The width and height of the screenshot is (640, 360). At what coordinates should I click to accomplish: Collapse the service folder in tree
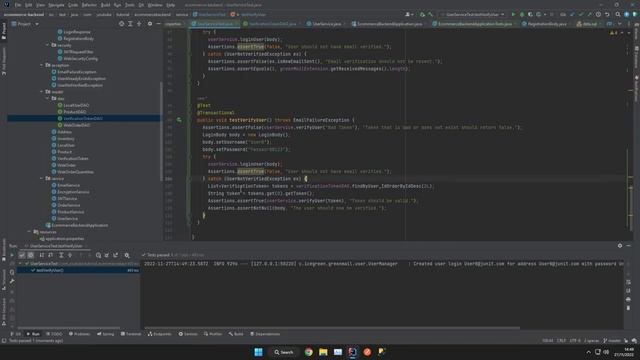tap(42, 178)
